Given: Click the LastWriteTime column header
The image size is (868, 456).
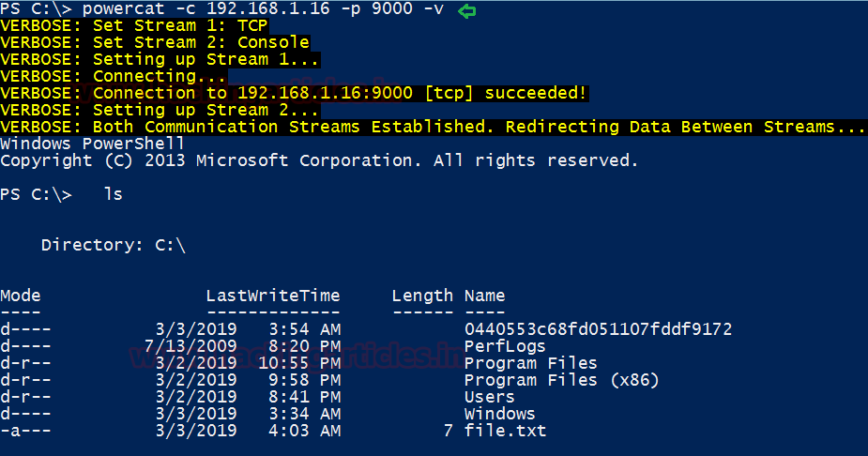Looking at the screenshot, I should click(x=273, y=296).
